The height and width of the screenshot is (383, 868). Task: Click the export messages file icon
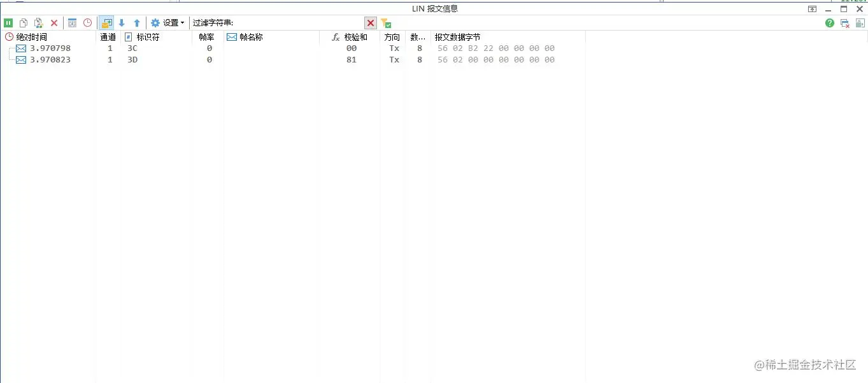(x=38, y=23)
